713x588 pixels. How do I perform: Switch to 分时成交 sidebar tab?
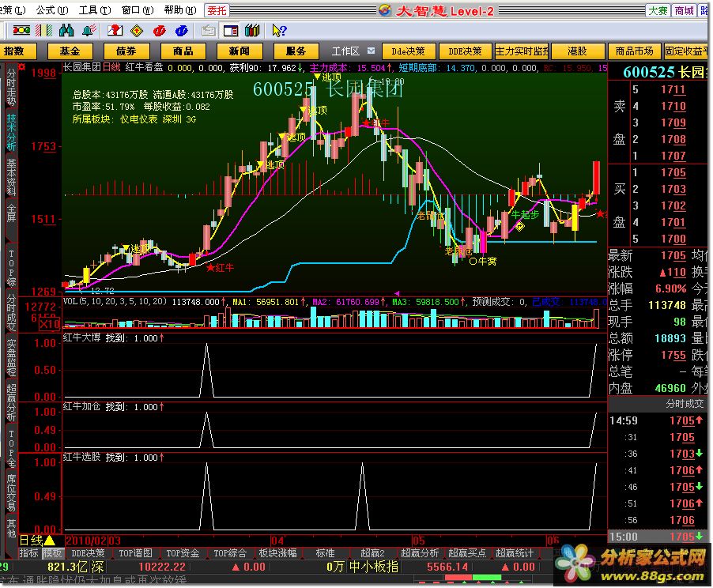pos(10,313)
